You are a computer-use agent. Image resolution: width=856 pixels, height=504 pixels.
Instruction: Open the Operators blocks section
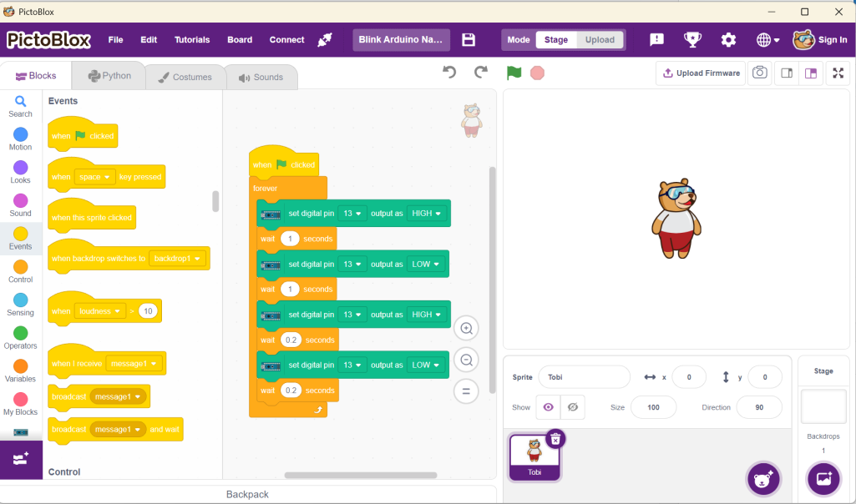tap(19, 336)
